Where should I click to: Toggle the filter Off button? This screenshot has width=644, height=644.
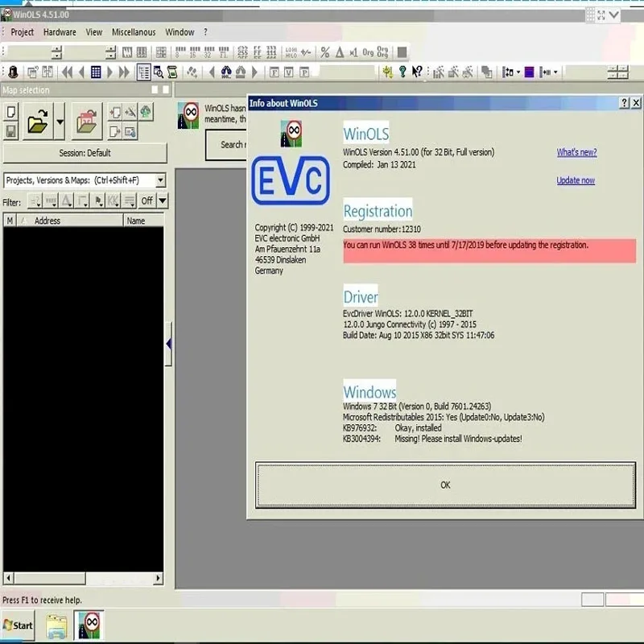pos(147,200)
